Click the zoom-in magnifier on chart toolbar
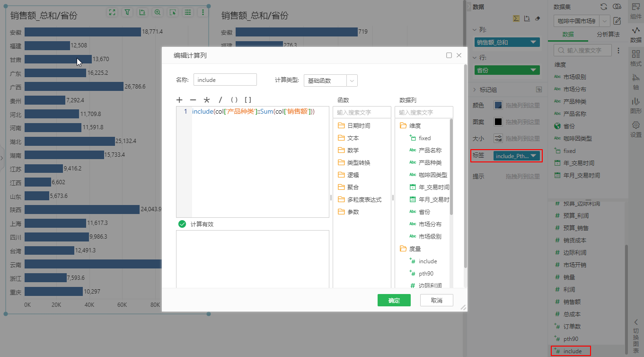 click(x=157, y=12)
